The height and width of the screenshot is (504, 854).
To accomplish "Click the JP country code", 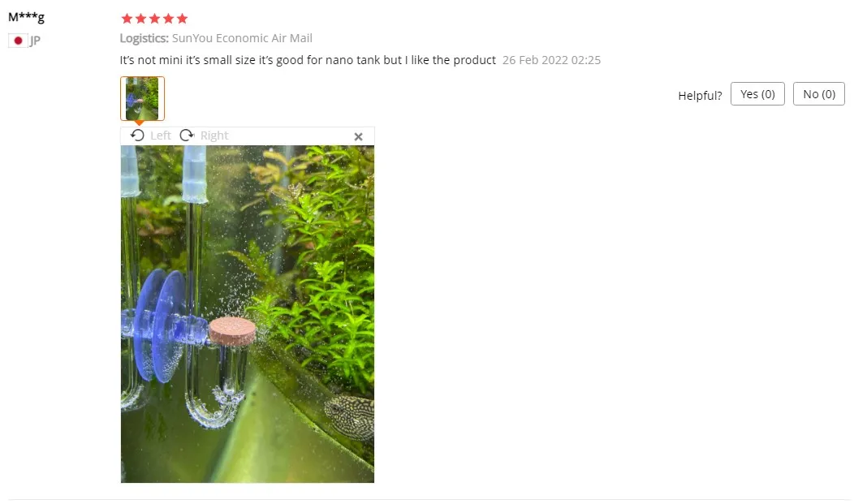I will 35,41.
